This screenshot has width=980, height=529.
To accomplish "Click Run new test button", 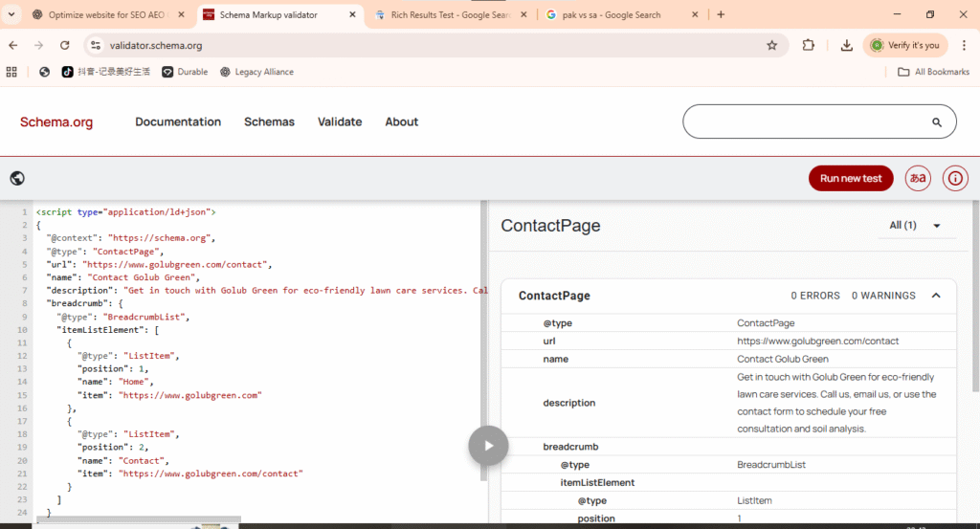I will click(x=851, y=179).
